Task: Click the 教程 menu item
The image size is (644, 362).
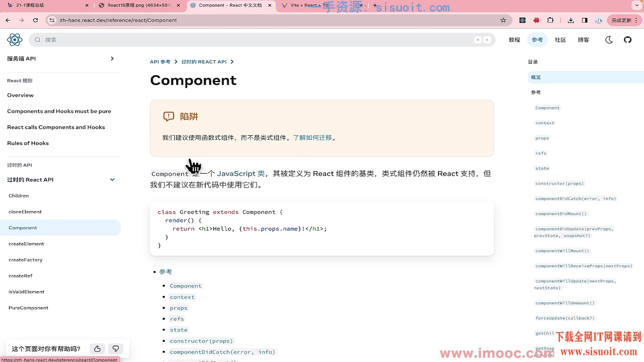Action: (x=515, y=40)
